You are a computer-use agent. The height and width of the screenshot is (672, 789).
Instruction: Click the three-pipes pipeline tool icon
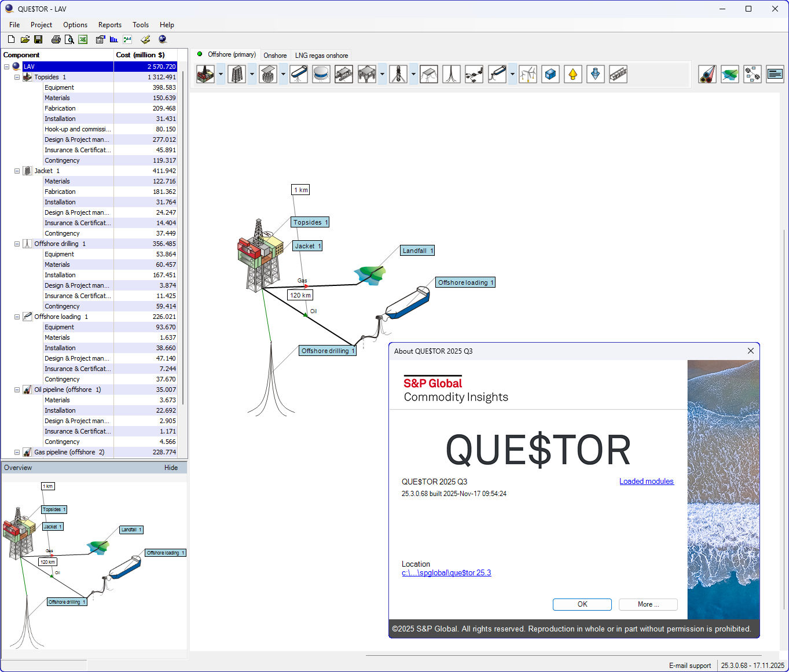point(707,74)
